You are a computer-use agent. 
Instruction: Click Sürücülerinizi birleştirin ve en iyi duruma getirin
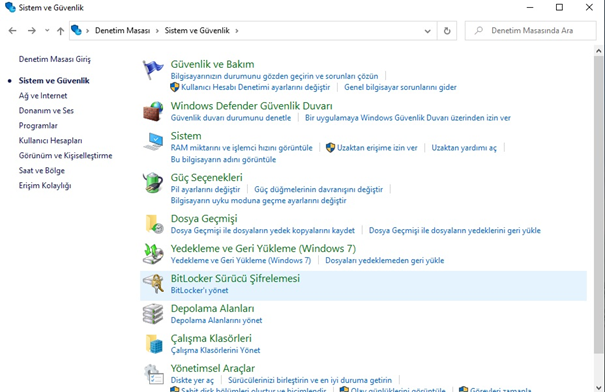pos(309,380)
